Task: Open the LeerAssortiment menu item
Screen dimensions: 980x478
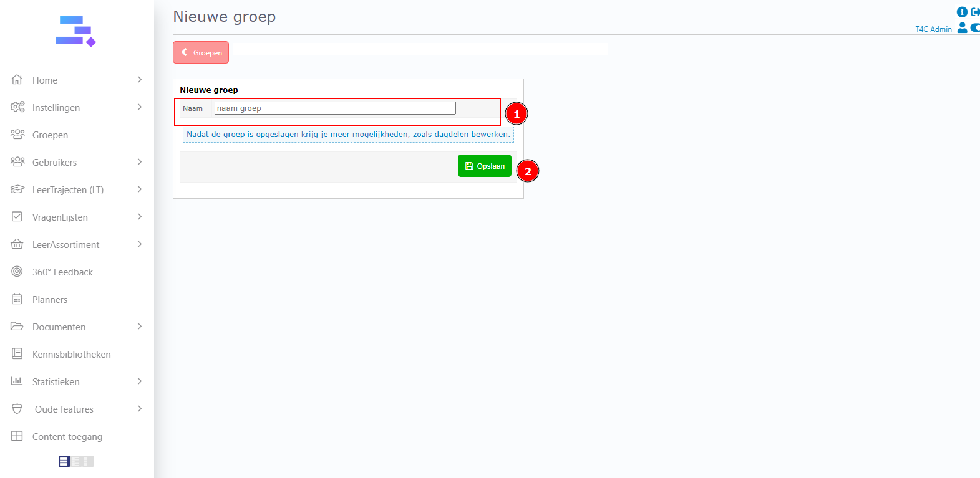Action: click(65, 245)
